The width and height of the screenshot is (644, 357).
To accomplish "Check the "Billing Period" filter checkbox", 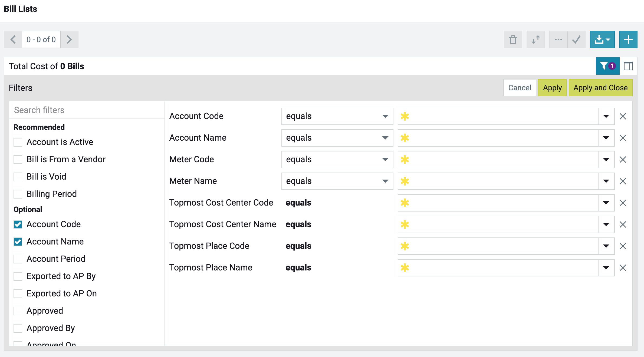I will coord(18,194).
